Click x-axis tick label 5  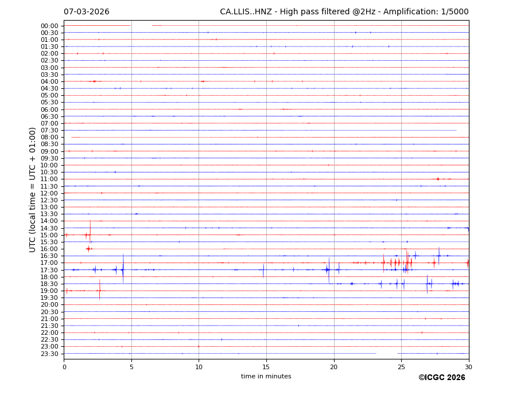[131, 367]
